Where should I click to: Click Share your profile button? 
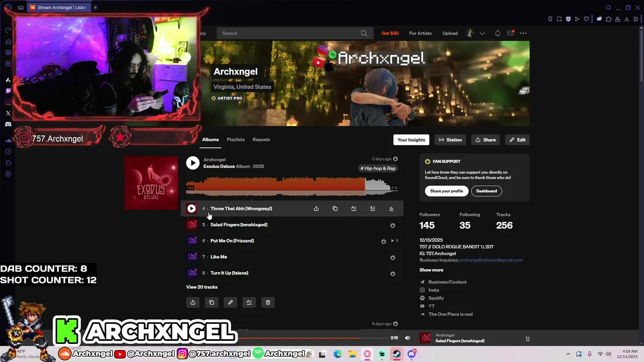(x=446, y=191)
